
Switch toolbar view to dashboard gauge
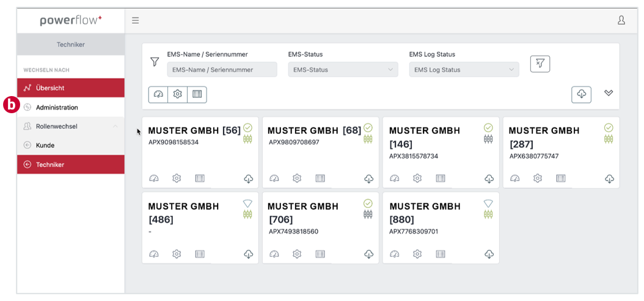click(158, 94)
